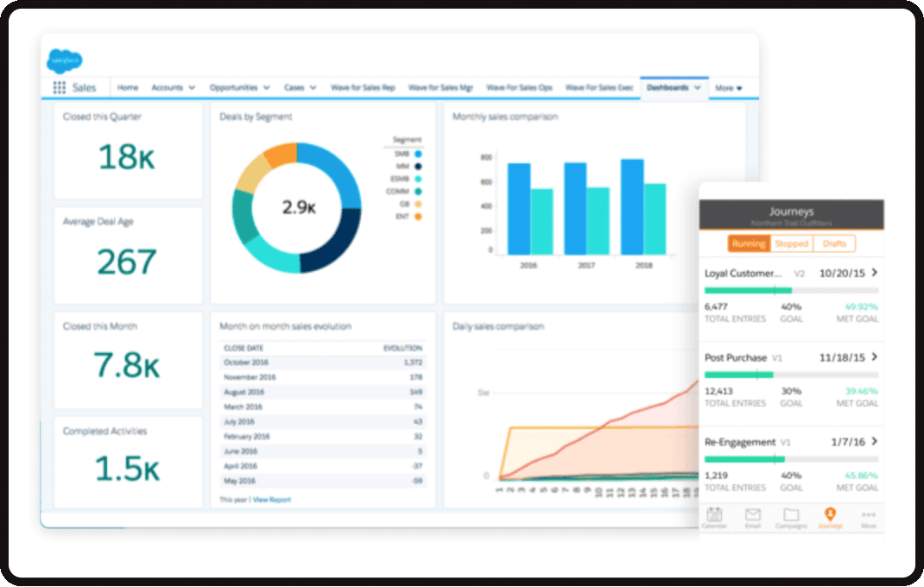Click the 18K Closed this Quarter value
The image size is (924, 587).
coord(127,157)
